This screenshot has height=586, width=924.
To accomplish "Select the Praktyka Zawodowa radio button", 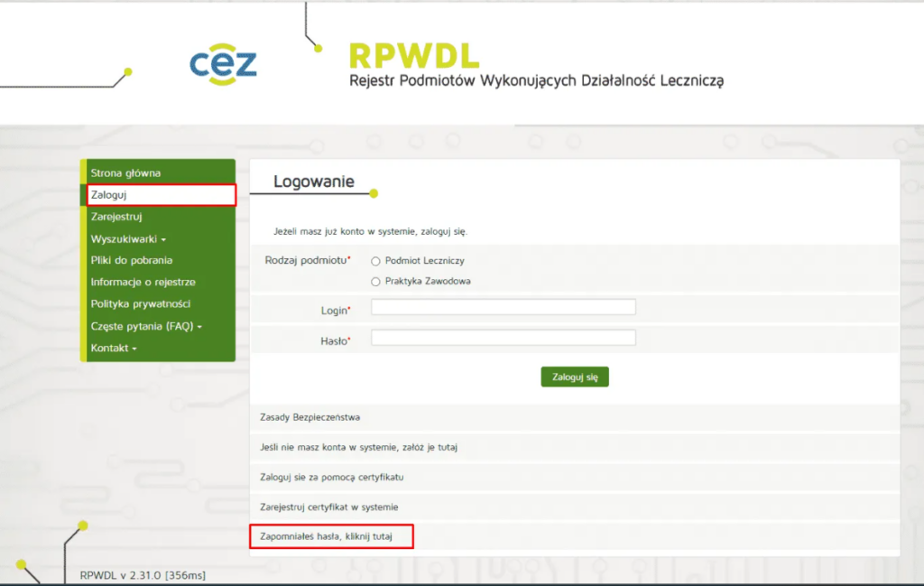I will [375, 281].
